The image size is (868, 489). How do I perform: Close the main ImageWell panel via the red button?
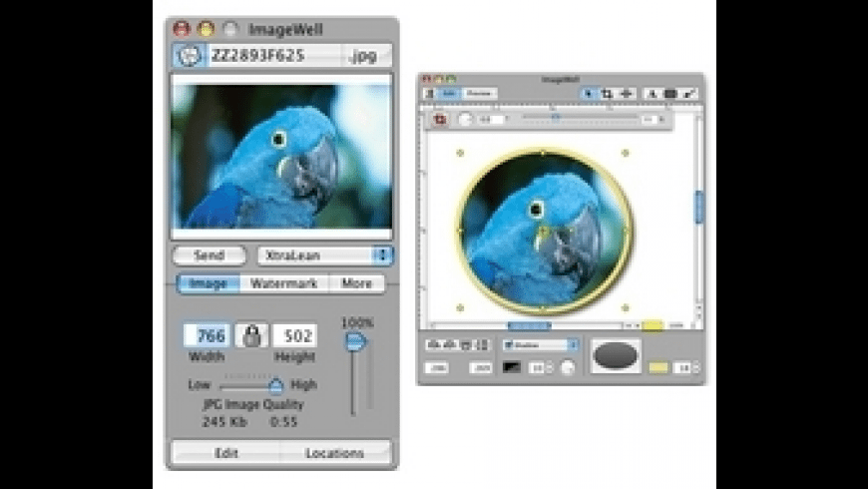click(182, 28)
